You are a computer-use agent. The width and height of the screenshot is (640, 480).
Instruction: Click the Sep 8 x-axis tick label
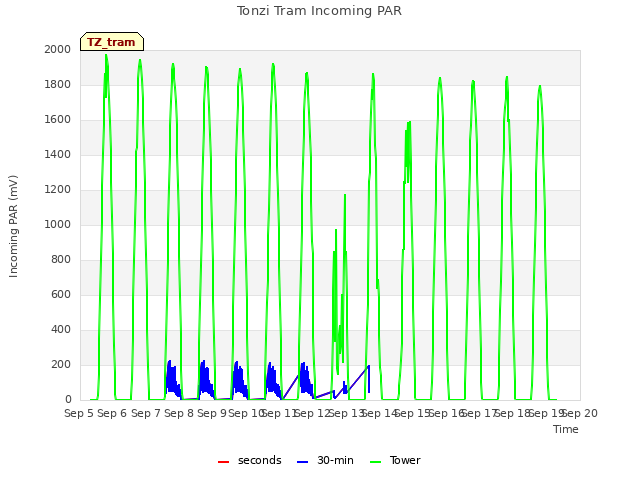[x=179, y=413]
